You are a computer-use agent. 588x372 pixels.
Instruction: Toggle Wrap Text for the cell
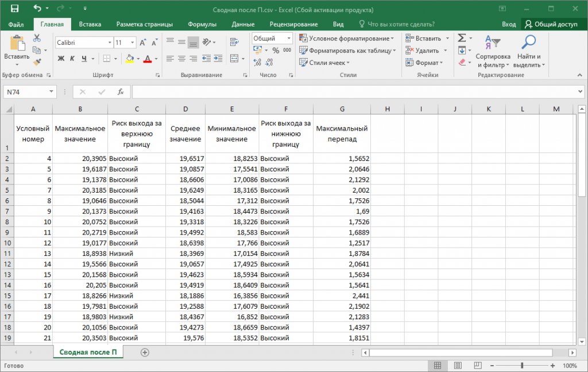click(x=234, y=42)
